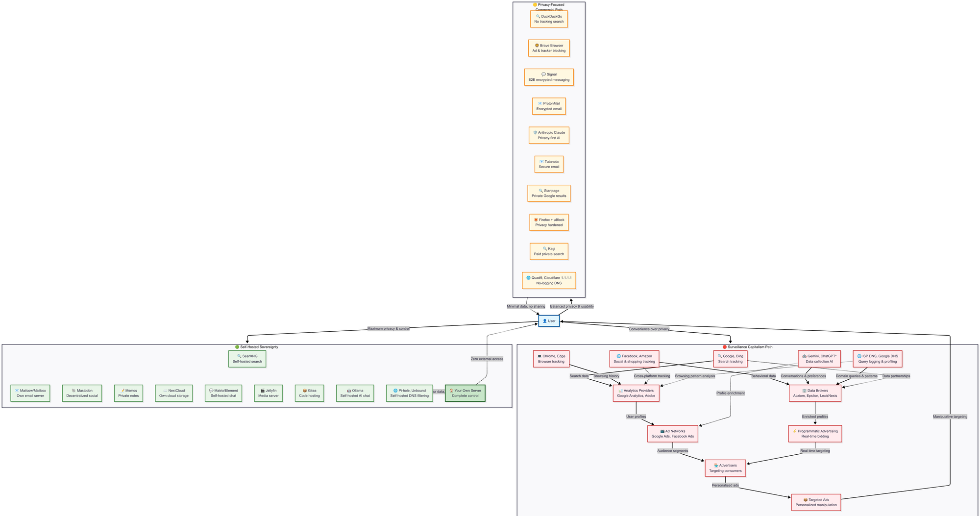This screenshot has height=516, width=980.
Task: Click the Analytics Providers node
Action: (x=636, y=393)
